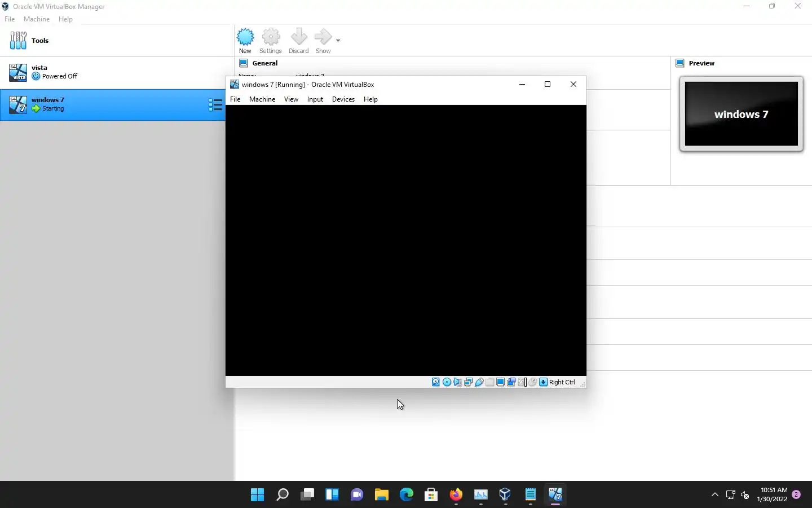Select the windows 7 virtual machine entry
This screenshot has width=812, height=508.
[113, 104]
